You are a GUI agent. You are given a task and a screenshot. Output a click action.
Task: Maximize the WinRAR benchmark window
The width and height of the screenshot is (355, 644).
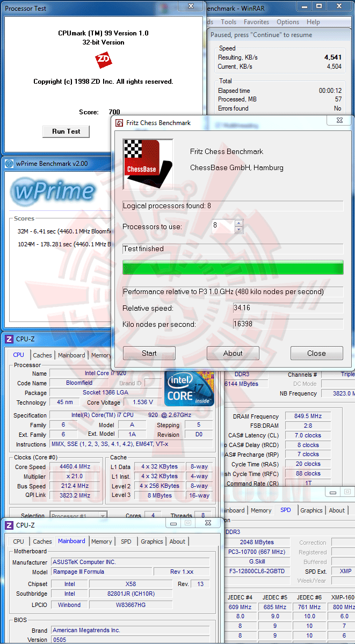[x=319, y=6]
